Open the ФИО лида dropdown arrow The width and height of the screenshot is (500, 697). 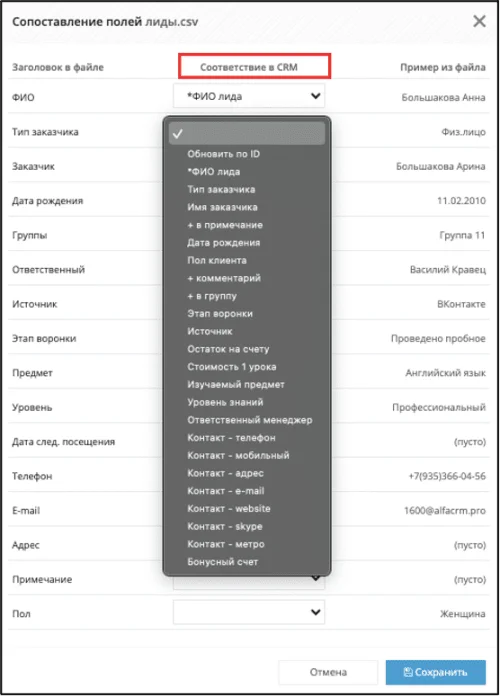[x=316, y=96]
